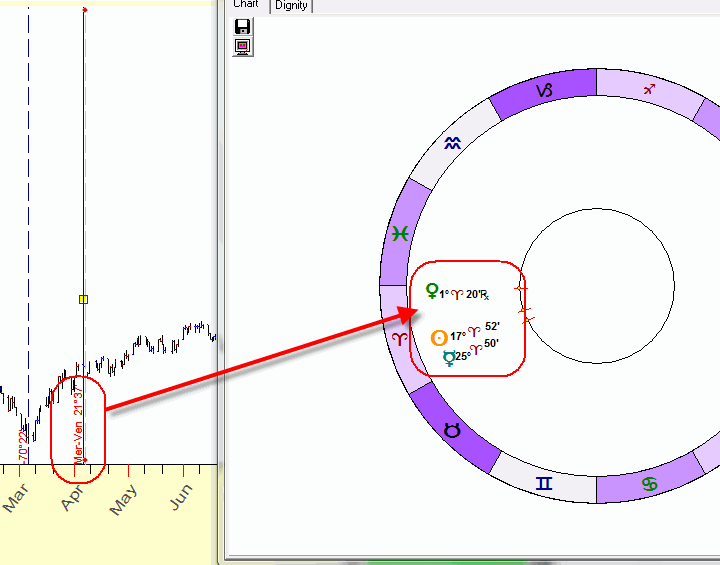Viewport: 720px width, 565px height.
Task: Open the Chart tab
Action: [246, 5]
